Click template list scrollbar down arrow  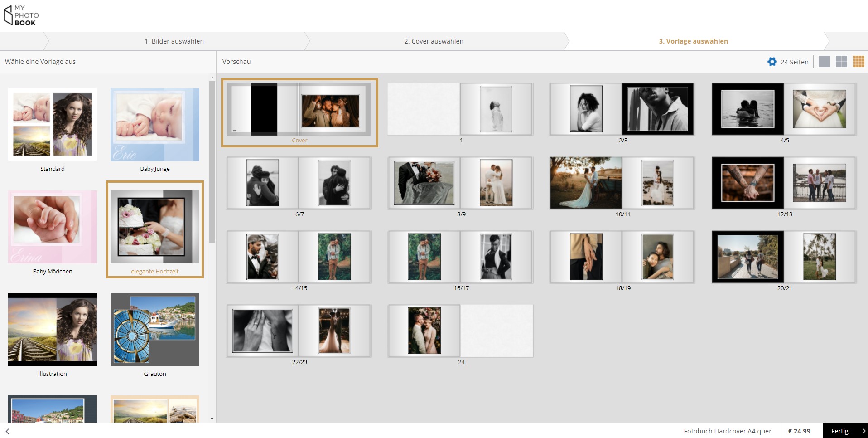(x=212, y=419)
